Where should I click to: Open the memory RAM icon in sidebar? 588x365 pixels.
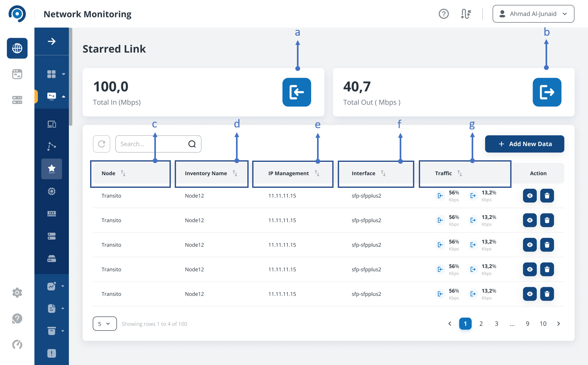tap(52, 213)
